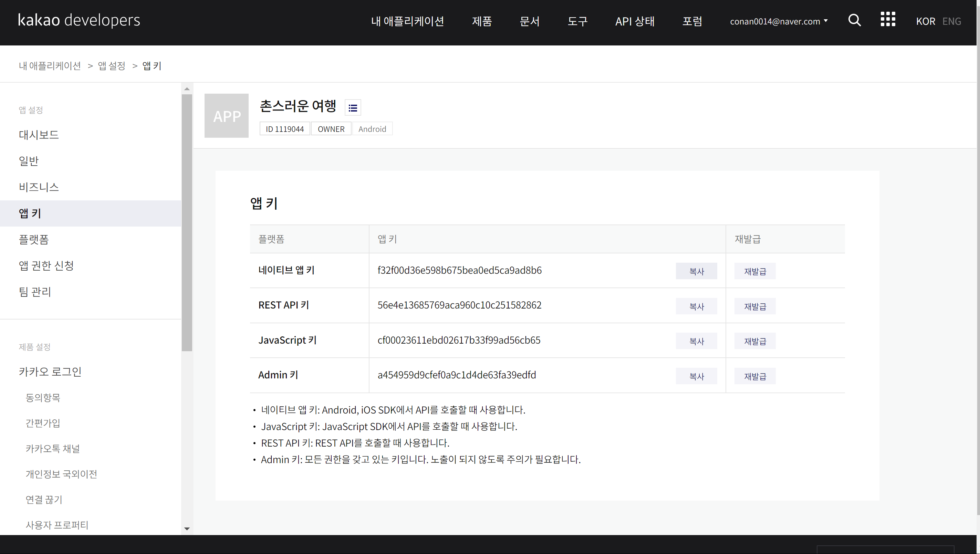Image resolution: width=980 pixels, height=554 pixels.
Task: Click Admin key value a454959d9cfef0a9c1d4de63fa39edfd
Action: (457, 375)
